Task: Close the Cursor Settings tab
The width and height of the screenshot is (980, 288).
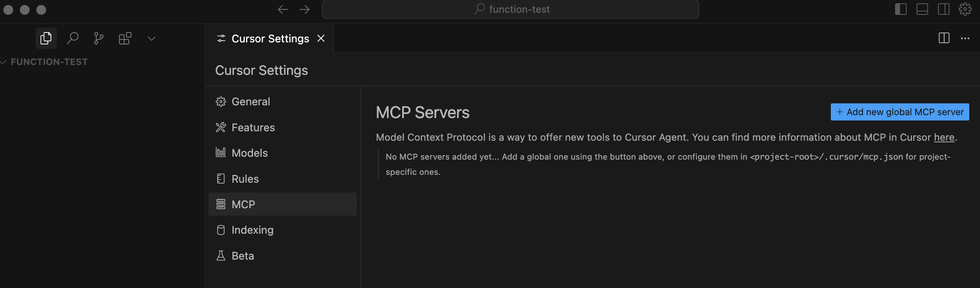Action: (x=321, y=38)
